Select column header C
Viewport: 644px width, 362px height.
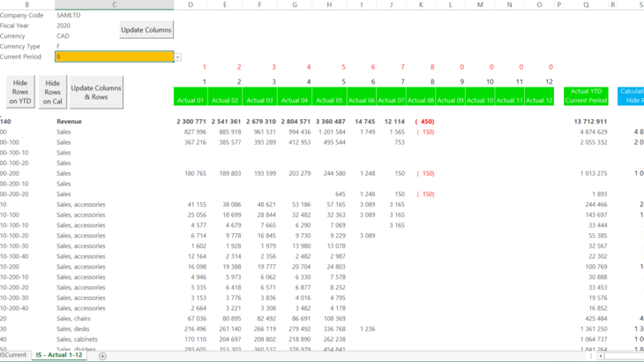(114, 4)
